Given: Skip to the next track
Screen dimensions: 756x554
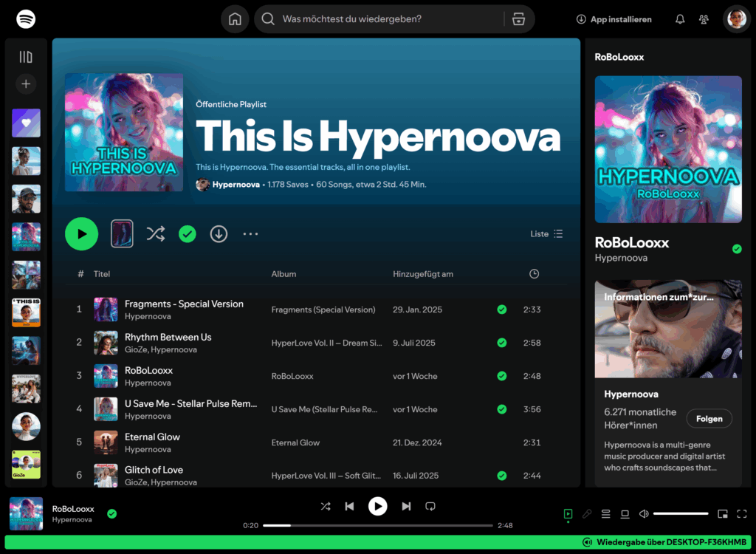Looking at the screenshot, I should (407, 506).
